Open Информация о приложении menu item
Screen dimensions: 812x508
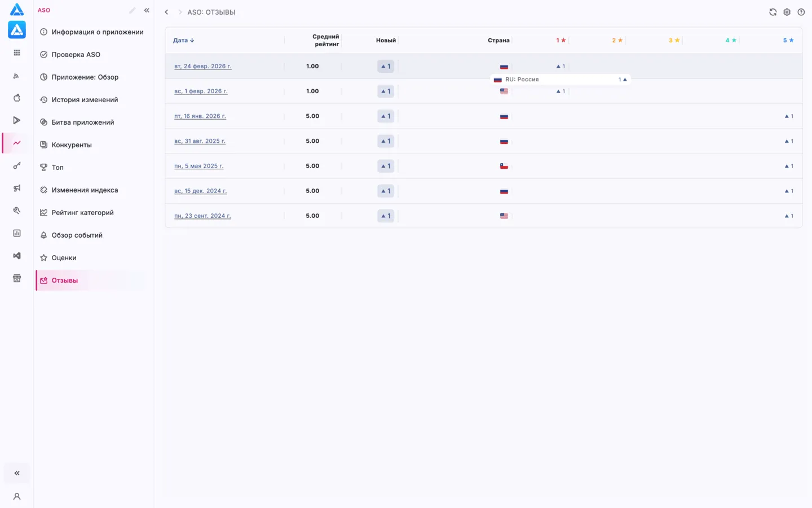pyautogui.click(x=91, y=32)
